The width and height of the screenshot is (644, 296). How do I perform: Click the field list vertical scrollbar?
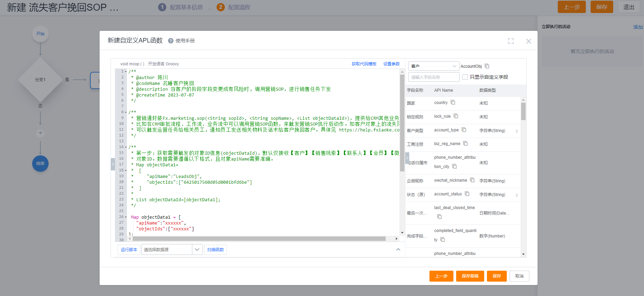(x=523, y=111)
